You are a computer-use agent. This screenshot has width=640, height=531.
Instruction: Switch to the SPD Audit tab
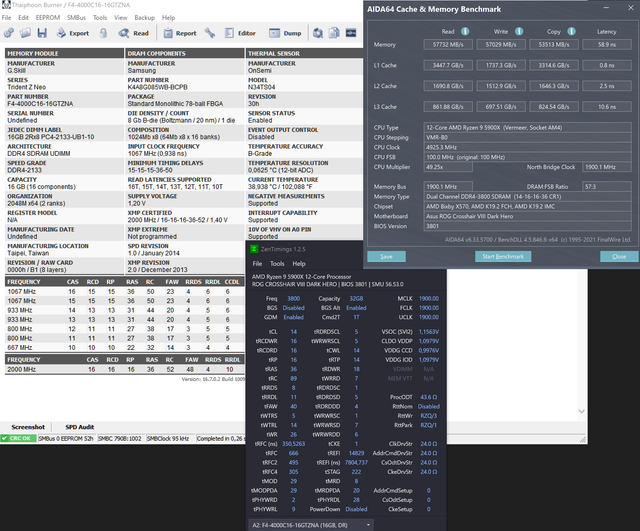click(x=80, y=427)
